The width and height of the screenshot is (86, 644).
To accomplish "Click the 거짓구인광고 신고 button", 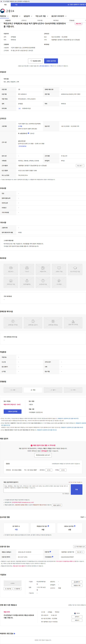I will coord(80,547).
